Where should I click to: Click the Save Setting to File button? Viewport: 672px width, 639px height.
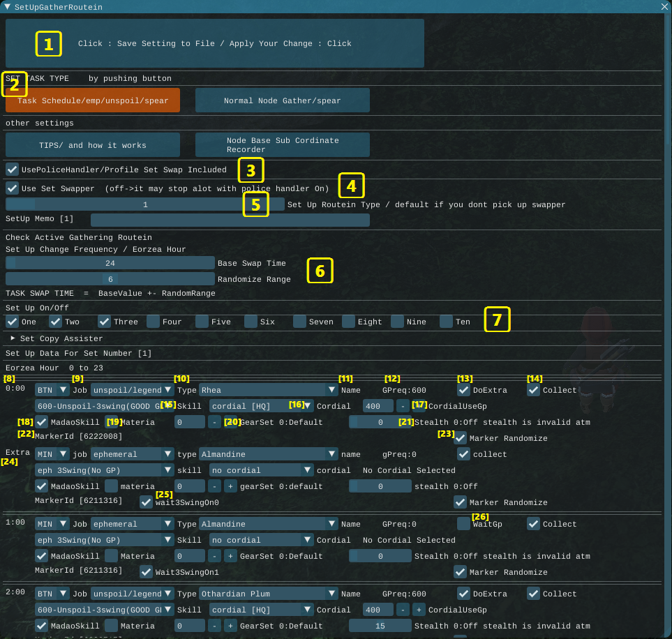pos(215,43)
